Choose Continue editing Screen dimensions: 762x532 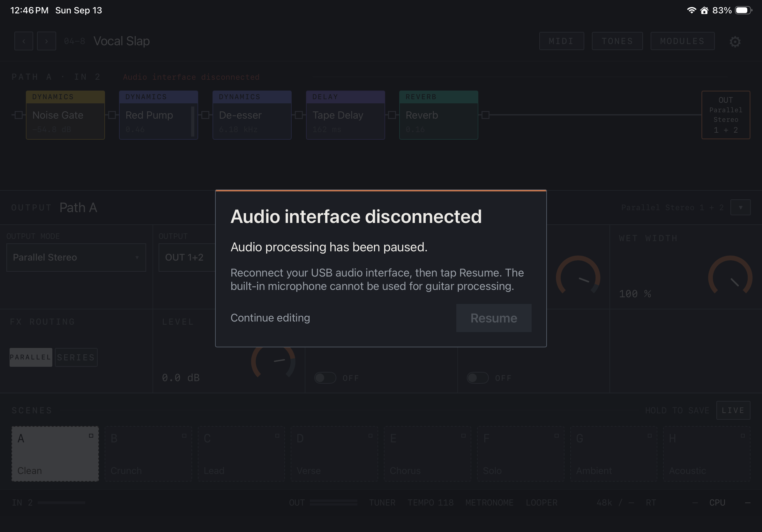click(270, 318)
